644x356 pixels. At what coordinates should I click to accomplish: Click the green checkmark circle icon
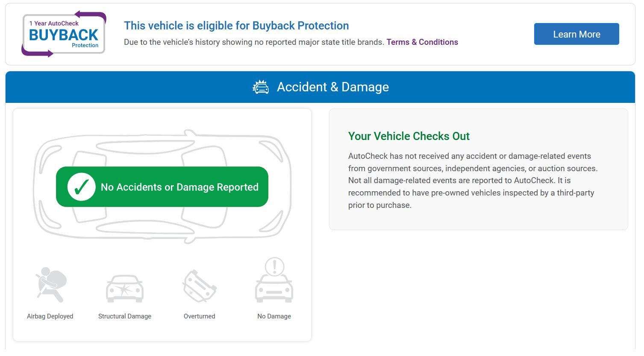coord(81,187)
